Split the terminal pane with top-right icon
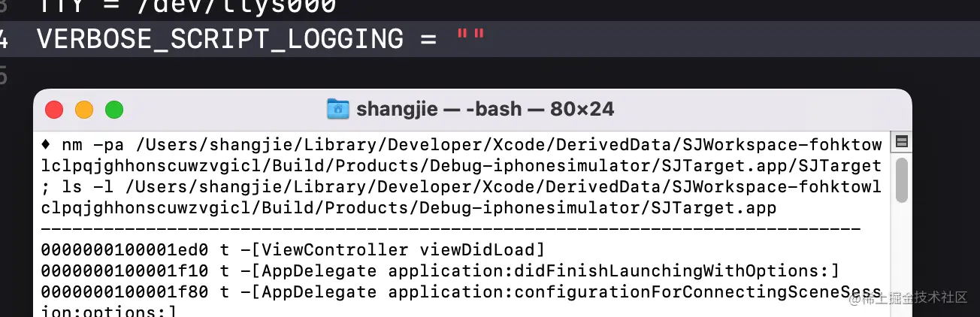This screenshot has height=317, width=980. click(x=902, y=142)
